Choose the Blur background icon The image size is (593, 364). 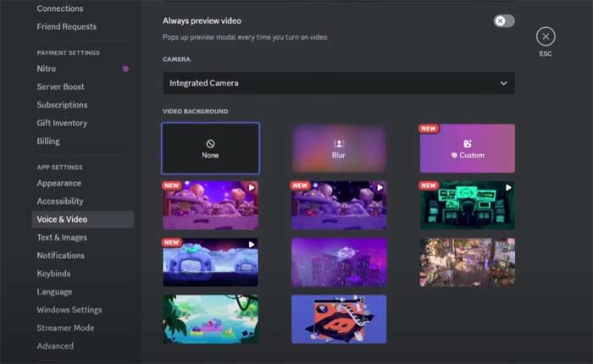click(x=339, y=144)
